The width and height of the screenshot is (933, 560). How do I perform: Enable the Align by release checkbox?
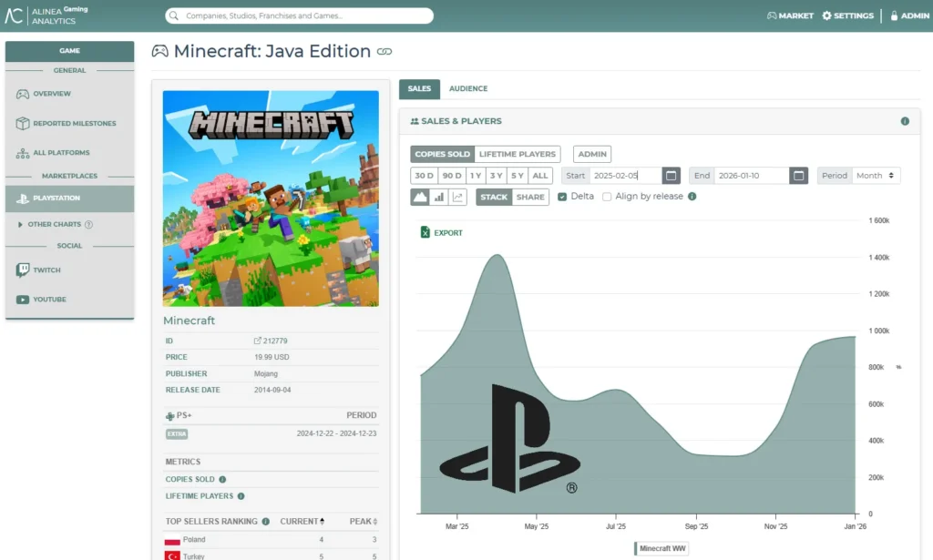pyautogui.click(x=607, y=197)
